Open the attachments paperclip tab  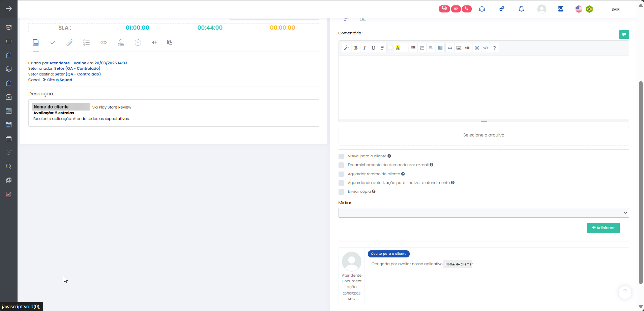(x=69, y=42)
